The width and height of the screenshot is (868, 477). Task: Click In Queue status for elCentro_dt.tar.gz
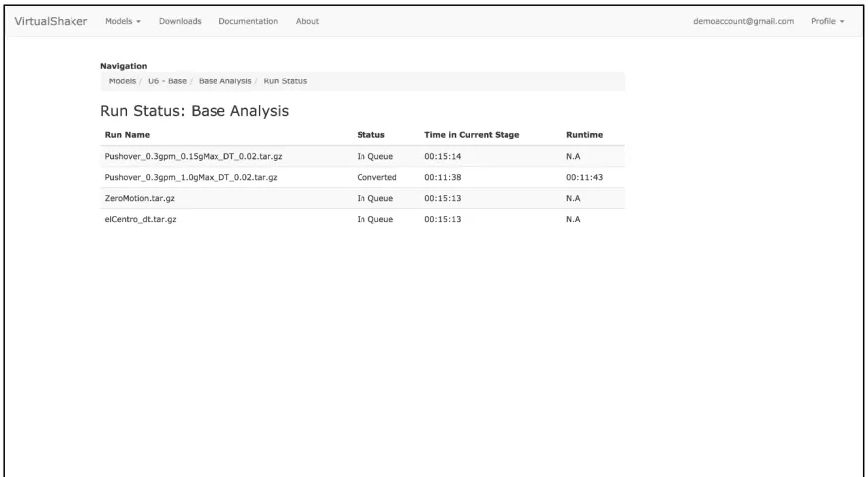[x=374, y=219]
